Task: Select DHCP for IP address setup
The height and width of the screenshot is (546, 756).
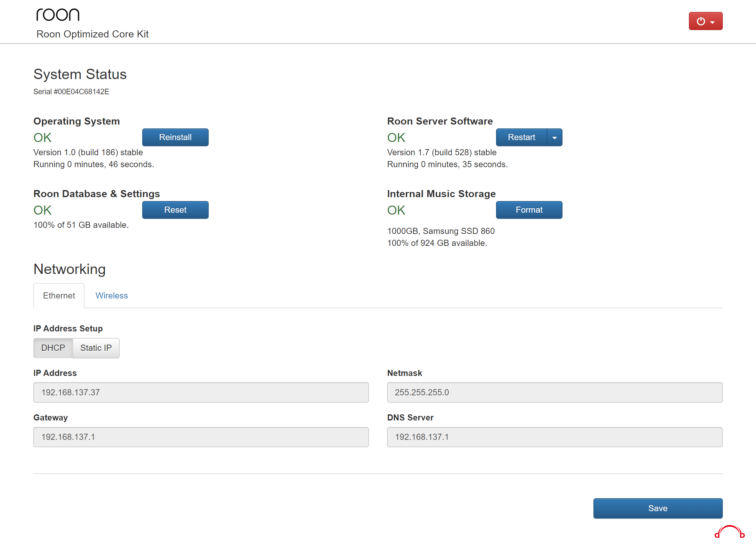Action: [53, 348]
